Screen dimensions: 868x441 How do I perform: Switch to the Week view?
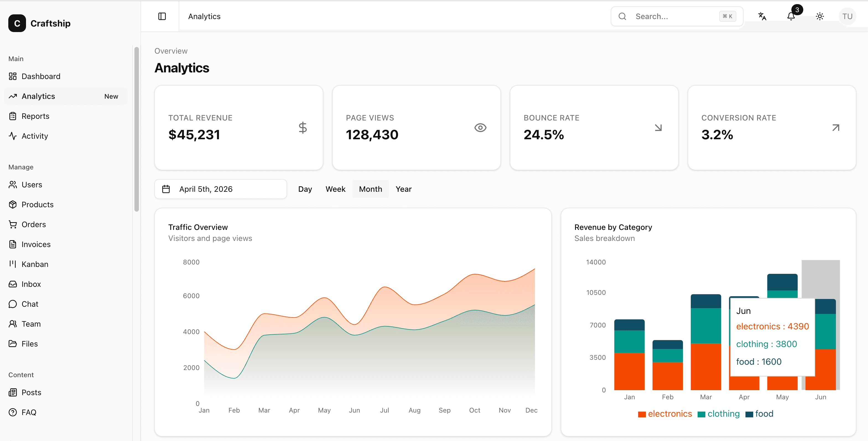click(x=335, y=189)
